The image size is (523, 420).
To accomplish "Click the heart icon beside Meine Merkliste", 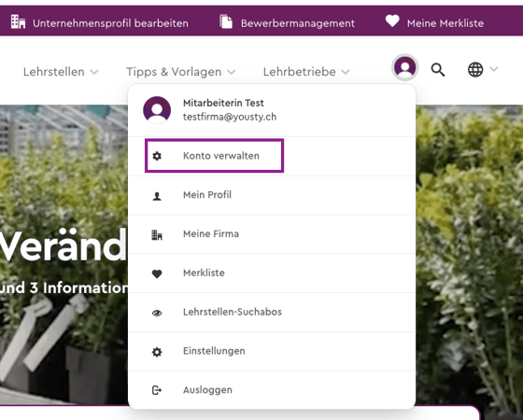I will [392, 21].
